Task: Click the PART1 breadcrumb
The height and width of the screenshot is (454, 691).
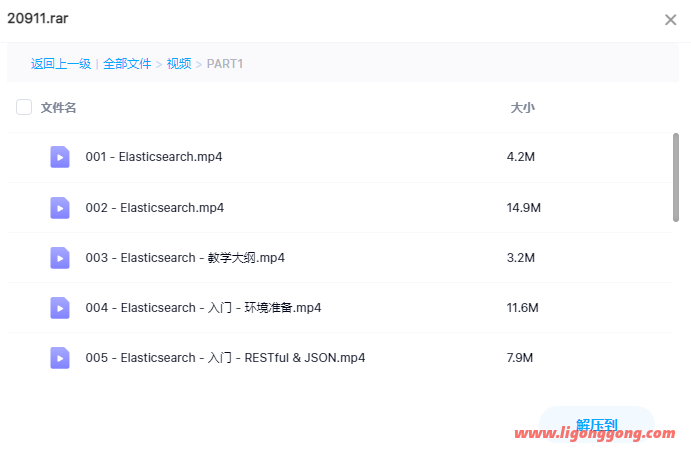Action: pyautogui.click(x=225, y=64)
